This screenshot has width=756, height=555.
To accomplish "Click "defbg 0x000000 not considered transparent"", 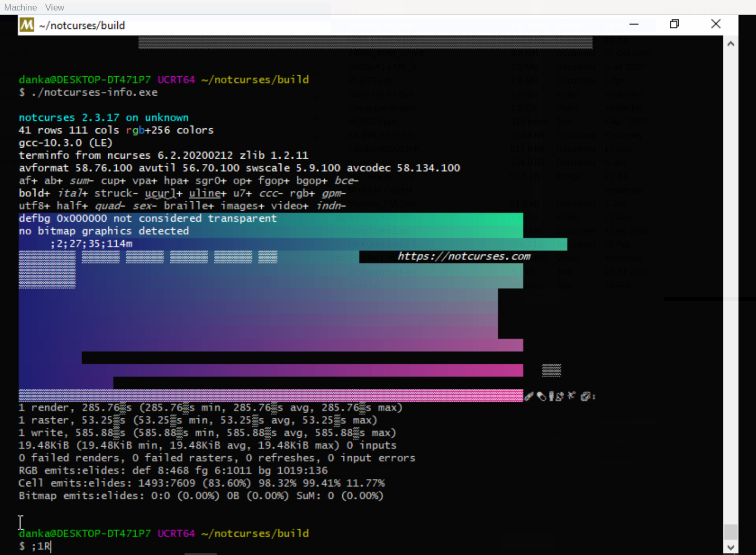I will pyautogui.click(x=148, y=219).
